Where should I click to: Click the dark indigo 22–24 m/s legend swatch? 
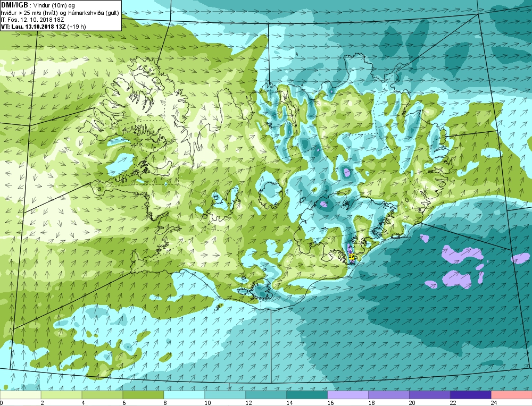(471, 395)
